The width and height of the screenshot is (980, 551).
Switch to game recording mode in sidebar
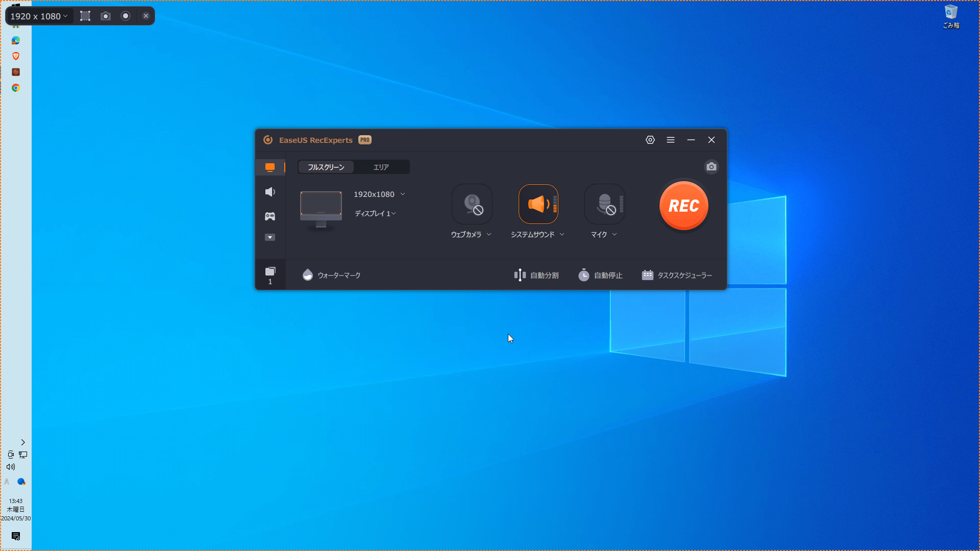pyautogui.click(x=270, y=216)
